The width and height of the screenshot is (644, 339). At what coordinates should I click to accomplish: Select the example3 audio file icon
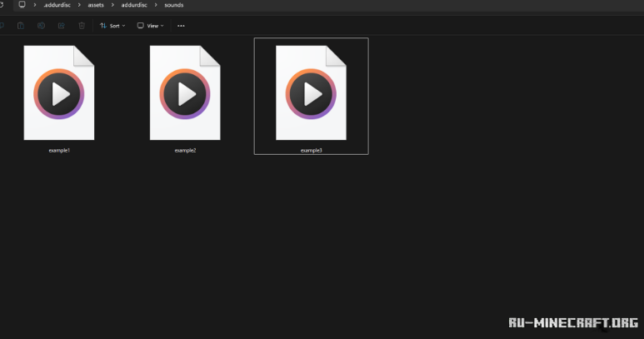[x=311, y=92]
